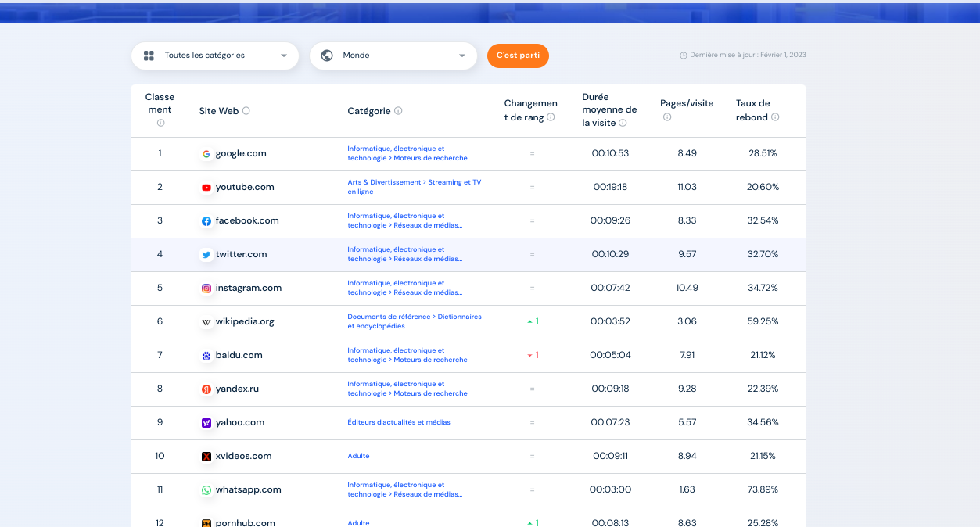This screenshot has height=527, width=980.
Task: Click the Baidu paw favicon
Action: pos(206,356)
